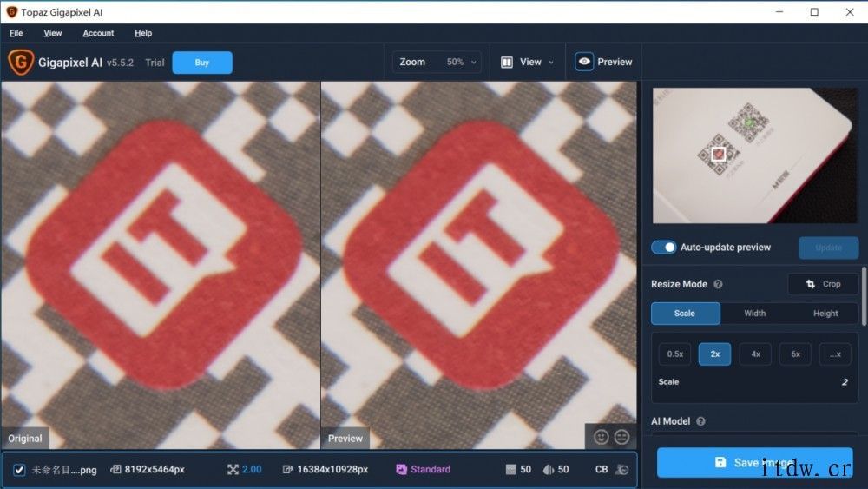868x489 pixels.
Task: Click the right panel vertical scrollbar
Action: 865,295
